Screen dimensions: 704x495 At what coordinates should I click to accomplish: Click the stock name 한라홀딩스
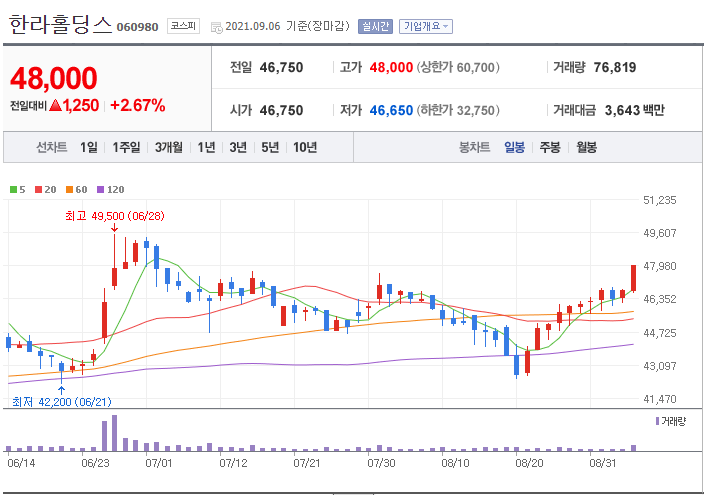click(60, 24)
